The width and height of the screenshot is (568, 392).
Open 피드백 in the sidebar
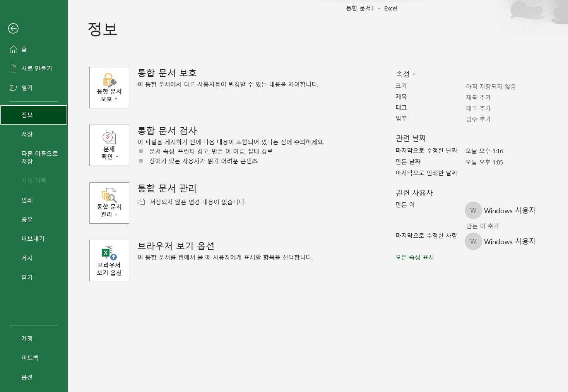click(x=34, y=358)
